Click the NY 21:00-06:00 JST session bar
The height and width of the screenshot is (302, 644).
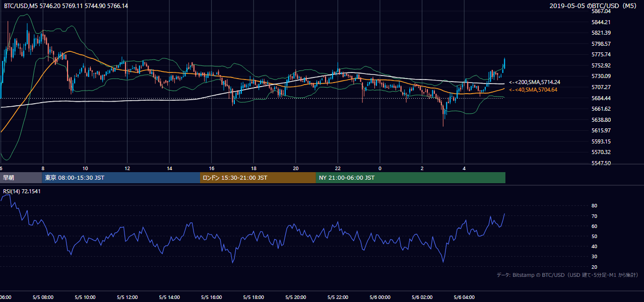(411, 178)
